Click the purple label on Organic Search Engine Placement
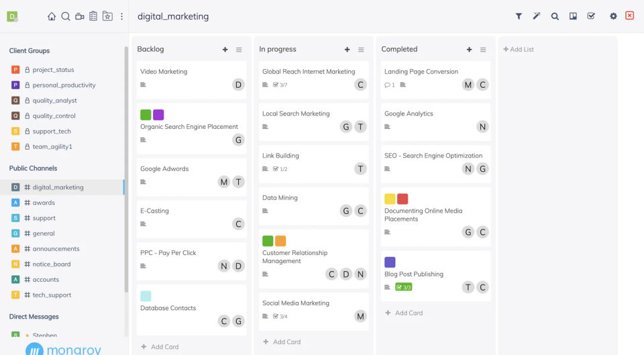Viewport: 644px width, 355px height. coord(158,115)
